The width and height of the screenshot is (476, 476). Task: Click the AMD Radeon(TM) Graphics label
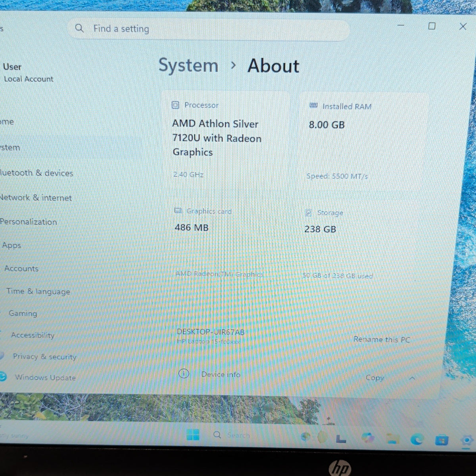tap(219, 274)
